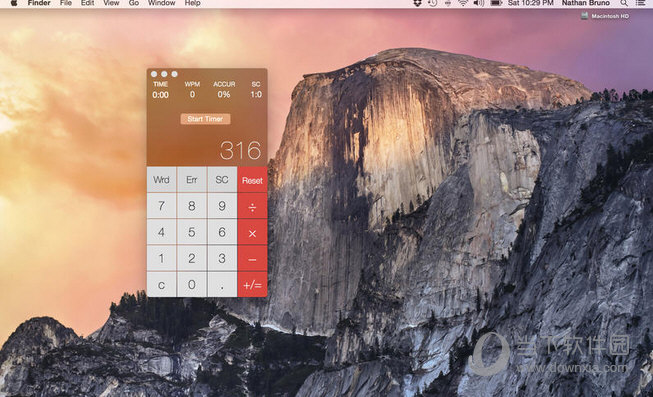653x397 pixels.
Task: Tap the number 8 key
Action: click(192, 206)
